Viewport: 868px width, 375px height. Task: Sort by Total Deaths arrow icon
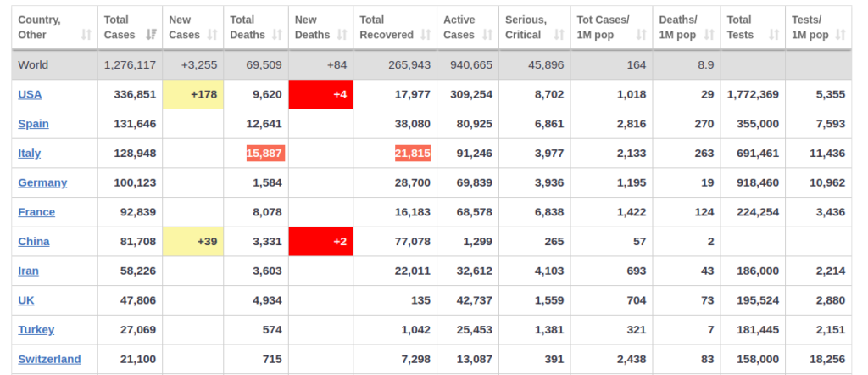tap(277, 35)
